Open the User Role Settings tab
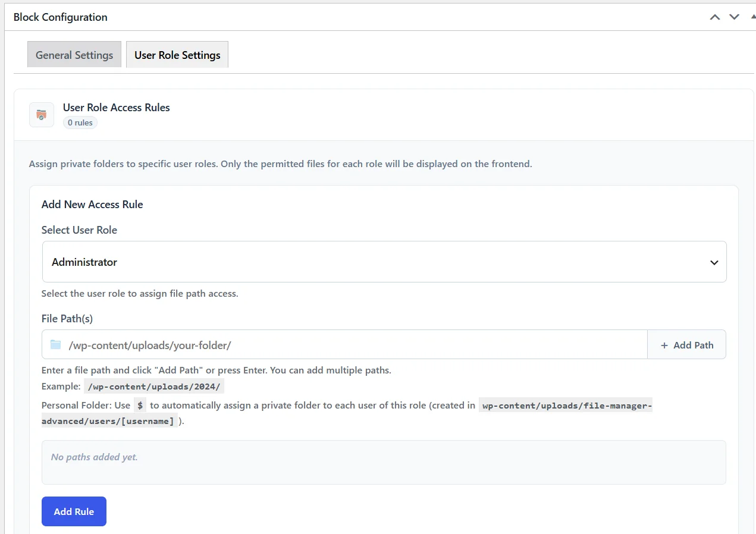Screen dimensions: 756x534 pyautogui.click(x=177, y=55)
